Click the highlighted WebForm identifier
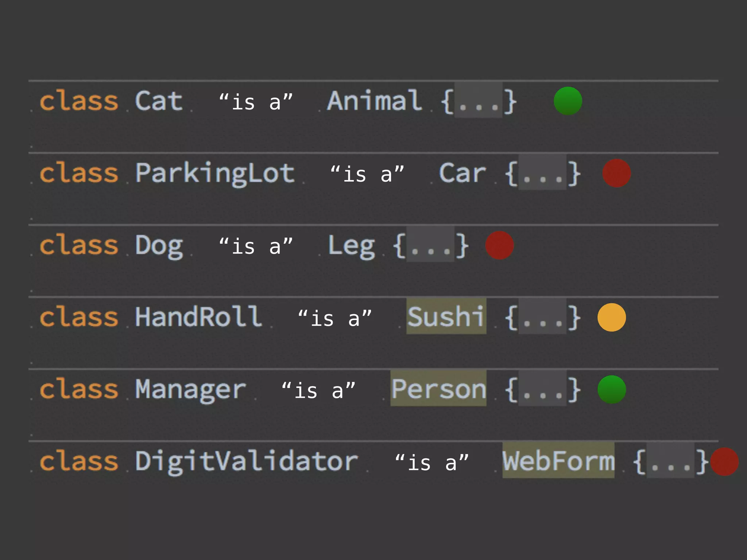Image resolution: width=747 pixels, height=560 pixels. coord(558,461)
